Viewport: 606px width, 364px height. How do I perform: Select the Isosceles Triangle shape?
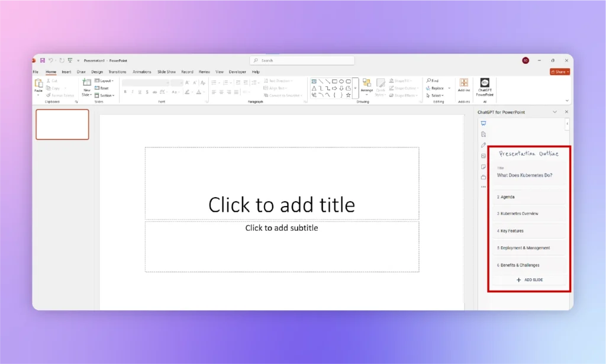click(314, 88)
